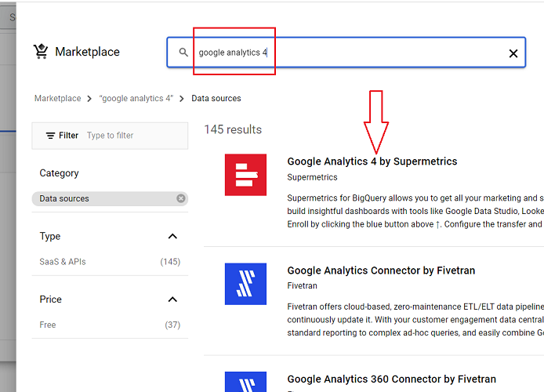Click the Category heading

tap(59, 173)
